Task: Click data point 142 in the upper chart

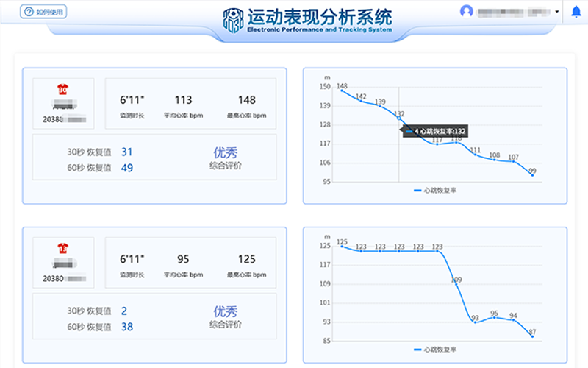Action: point(361,101)
